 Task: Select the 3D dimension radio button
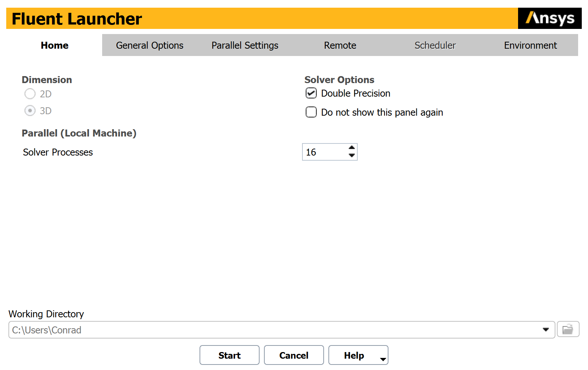click(x=30, y=111)
